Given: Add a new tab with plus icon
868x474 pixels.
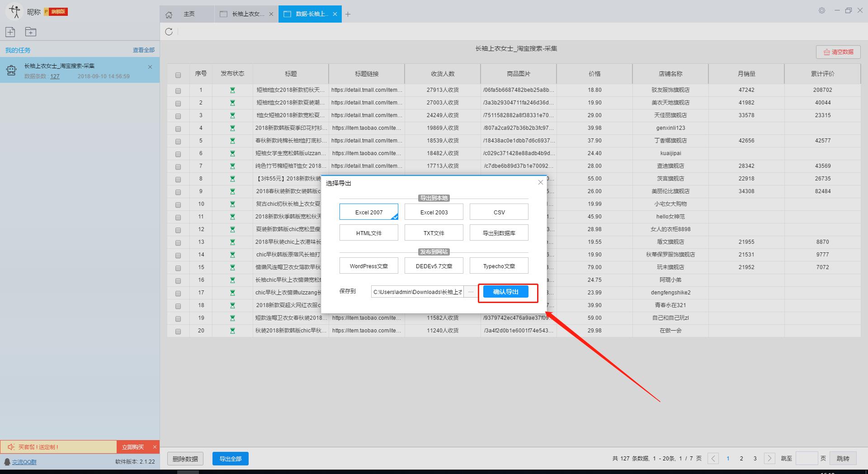Looking at the screenshot, I should [x=348, y=14].
